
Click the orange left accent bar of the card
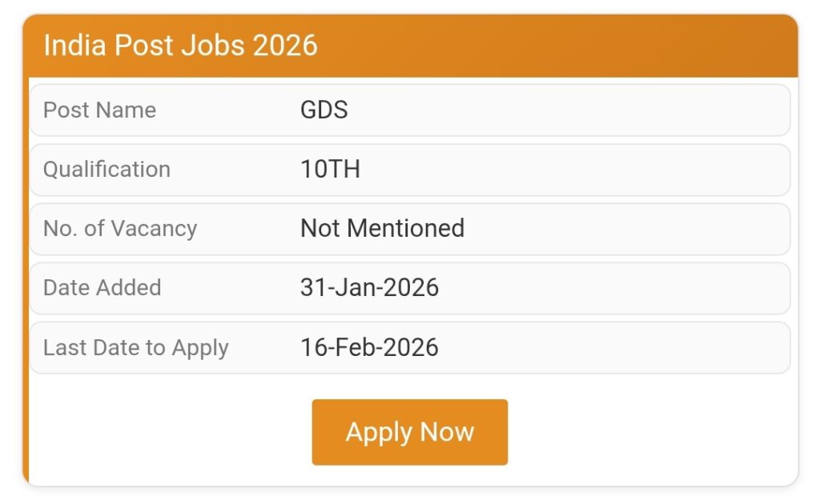(26, 280)
